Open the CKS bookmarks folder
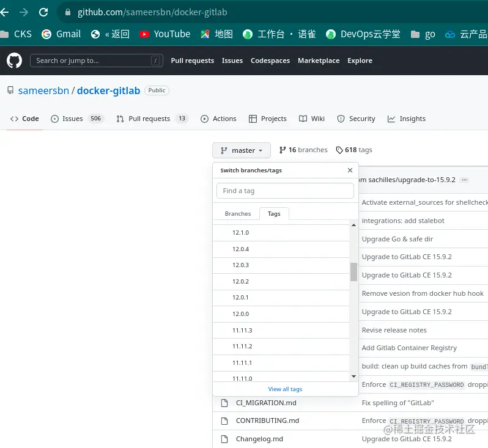This screenshot has width=488, height=448. 16,34
